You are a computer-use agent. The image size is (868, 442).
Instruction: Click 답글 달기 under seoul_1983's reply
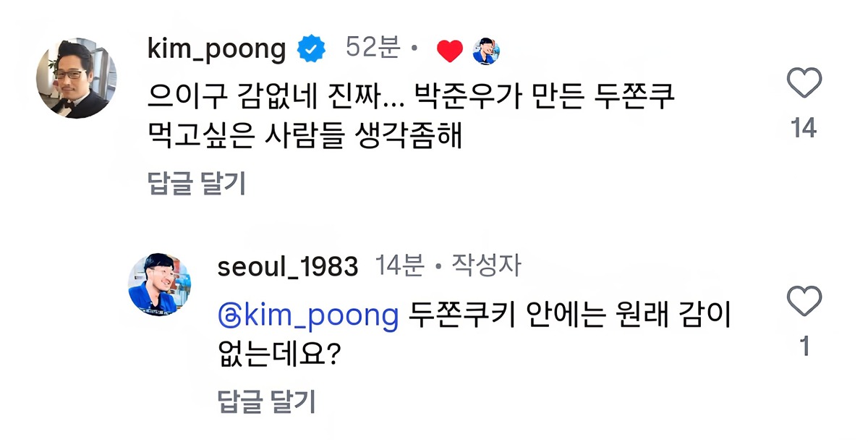pos(267,400)
